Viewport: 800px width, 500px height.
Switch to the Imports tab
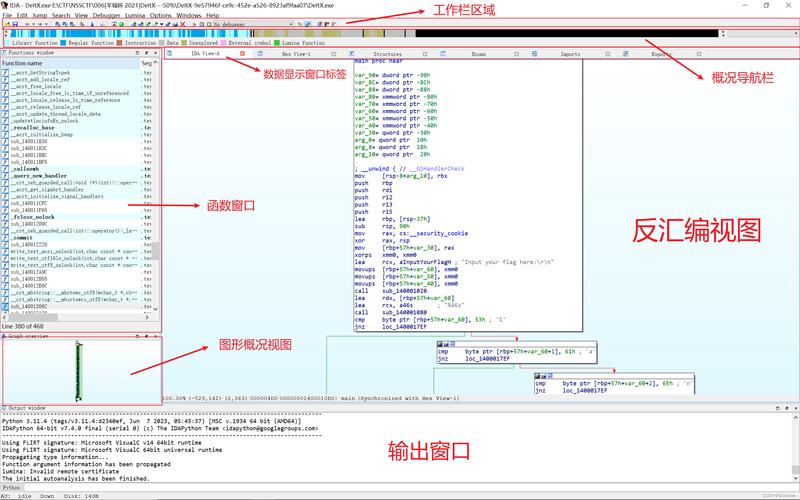(x=570, y=54)
